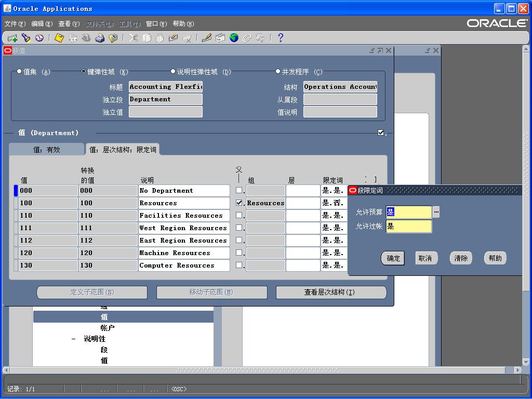Image resolution: width=532 pixels, height=399 pixels.
Task: Click the Resources group cell in 组 column
Action: (265, 203)
